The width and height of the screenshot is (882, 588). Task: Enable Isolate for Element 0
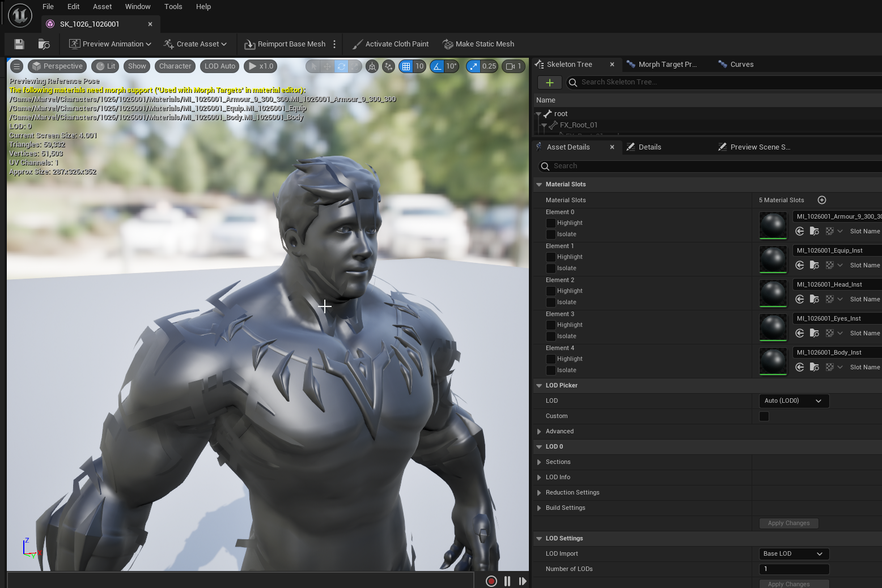550,235
